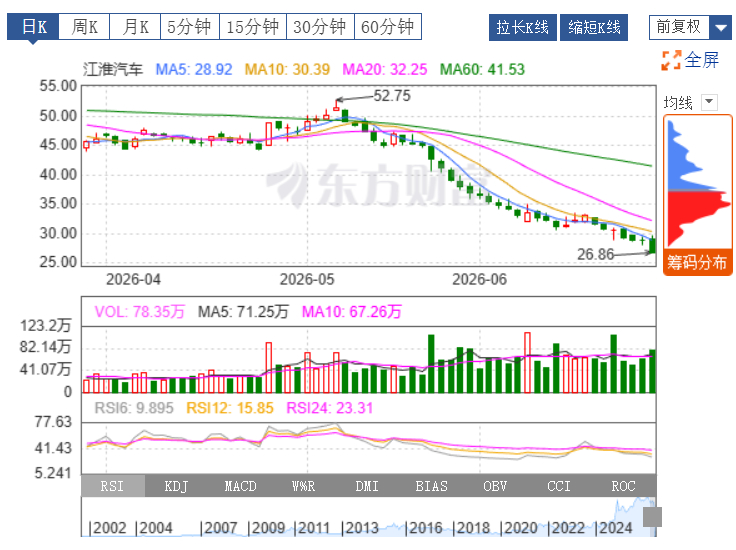Click the MA10: 30.39 legend label
The width and height of the screenshot is (736, 550).
pyautogui.click(x=287, y=69)
